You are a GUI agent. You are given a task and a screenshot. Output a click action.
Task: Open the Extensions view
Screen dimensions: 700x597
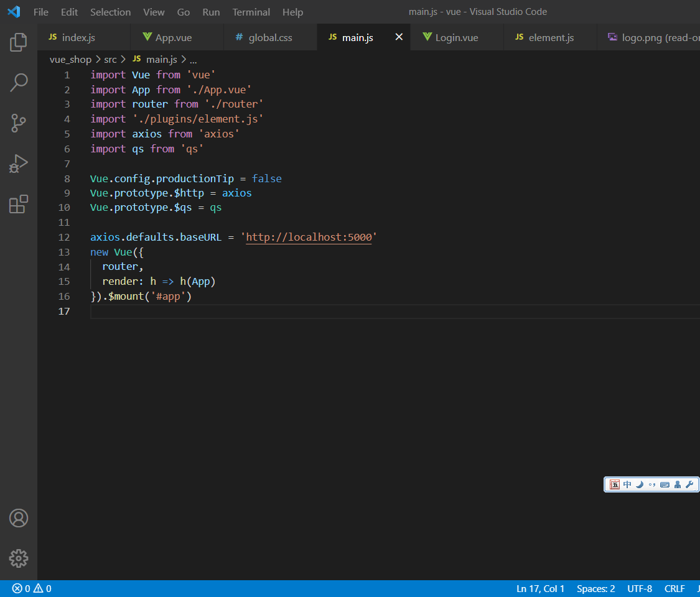coord(18,204)
